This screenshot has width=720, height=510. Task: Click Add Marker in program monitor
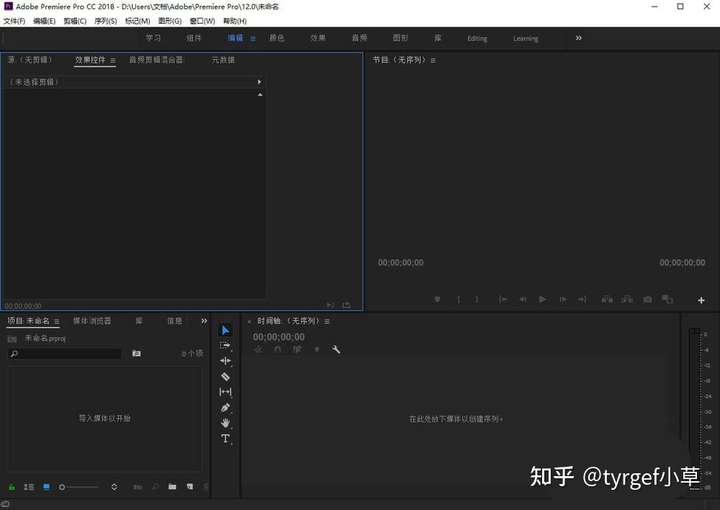[437, 299]
